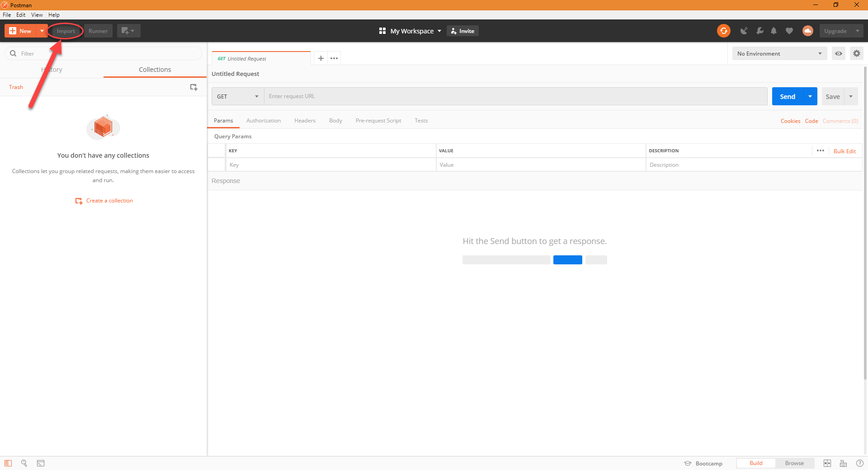The height and width of the screenshot is (470, 868).
Task: Click the Import button
Action: point(66,31)
